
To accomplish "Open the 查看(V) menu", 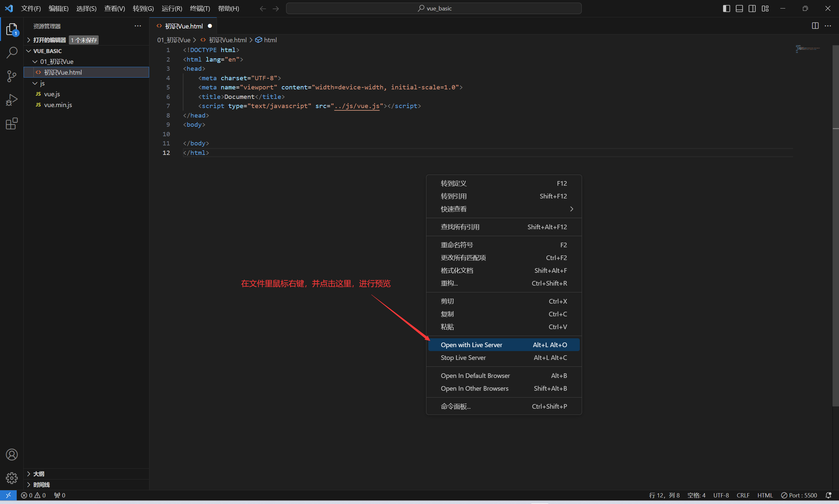I will click(114, 9).
